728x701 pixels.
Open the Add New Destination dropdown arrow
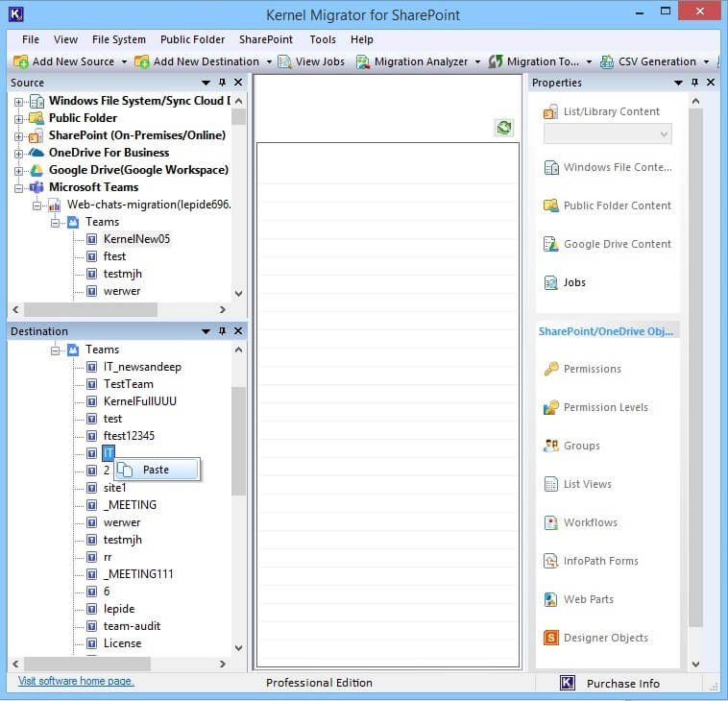click(x=269, y=61)
